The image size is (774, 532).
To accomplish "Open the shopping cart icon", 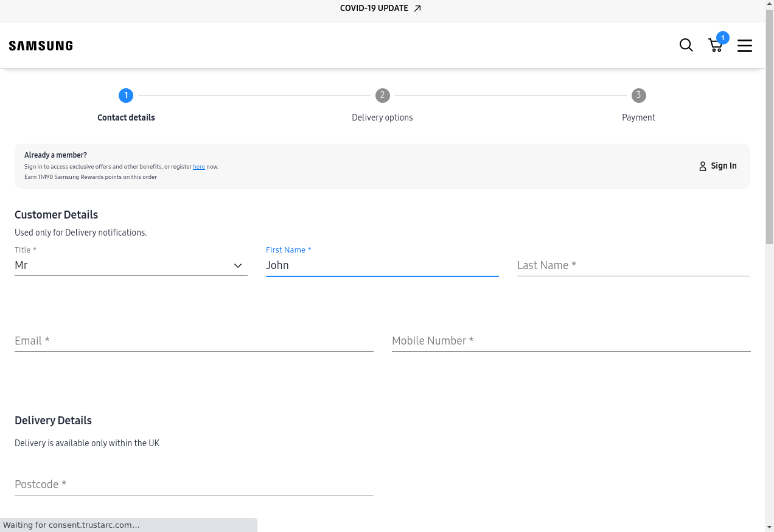I will (x=715, y=46).
